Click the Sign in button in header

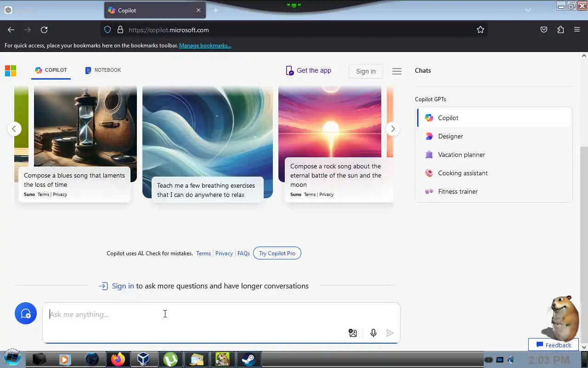pyautogui.click(x=366, y=71)
